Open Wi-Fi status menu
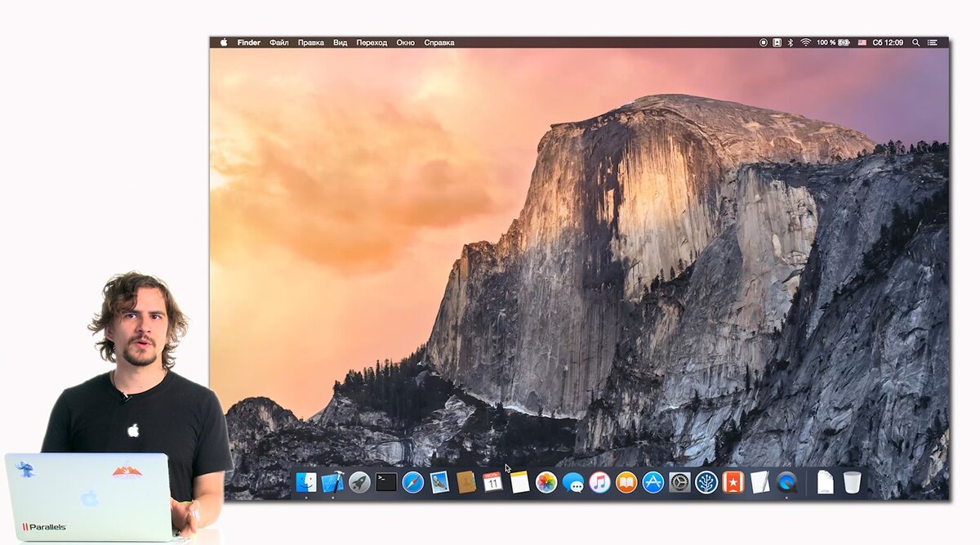This screenshot has width=980, height=545. point(805,42)
